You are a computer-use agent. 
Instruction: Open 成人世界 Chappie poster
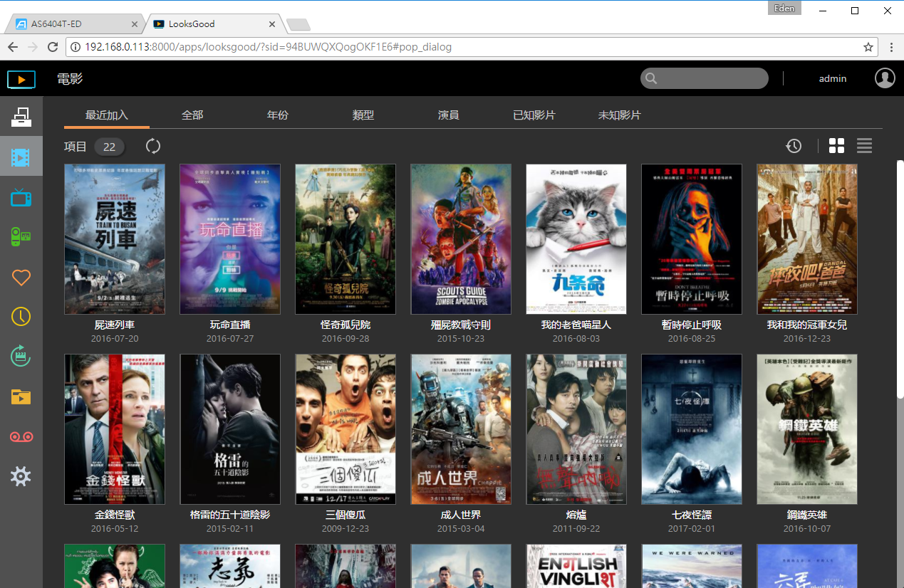click(x=461, y=429)
